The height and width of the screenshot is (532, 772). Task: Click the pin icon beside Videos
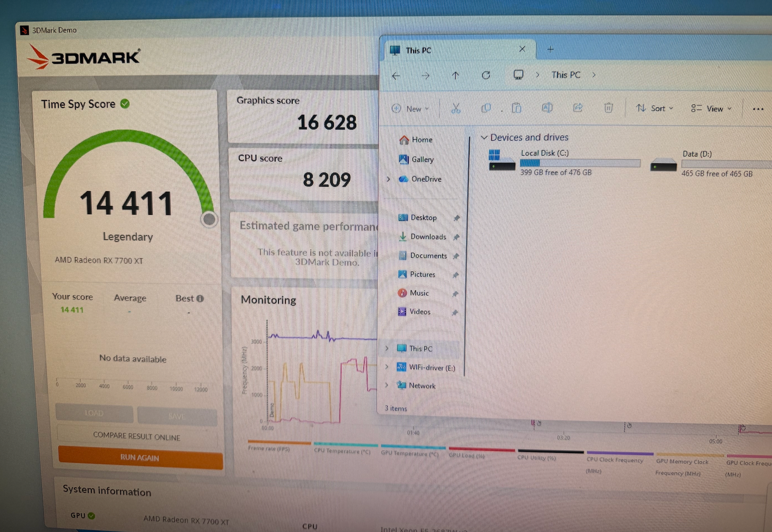click(x=455, y=312)
